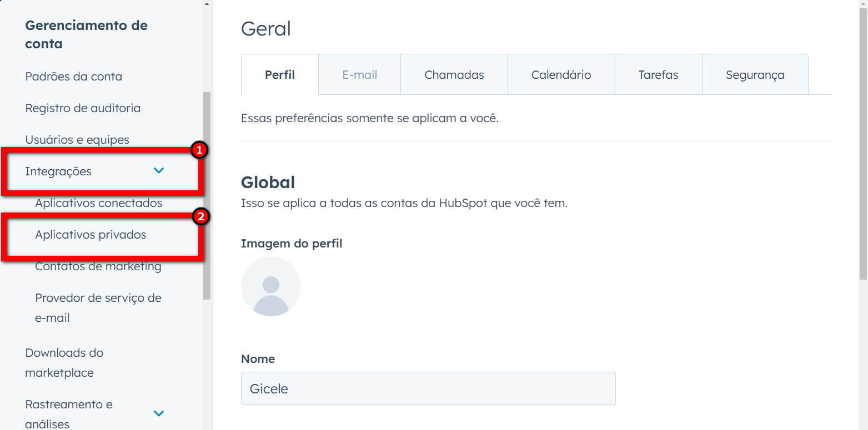Open Usuários e equipes settings
Image resolution: width=868 pixels, height=430 pixels.
(x=77, y=139)
